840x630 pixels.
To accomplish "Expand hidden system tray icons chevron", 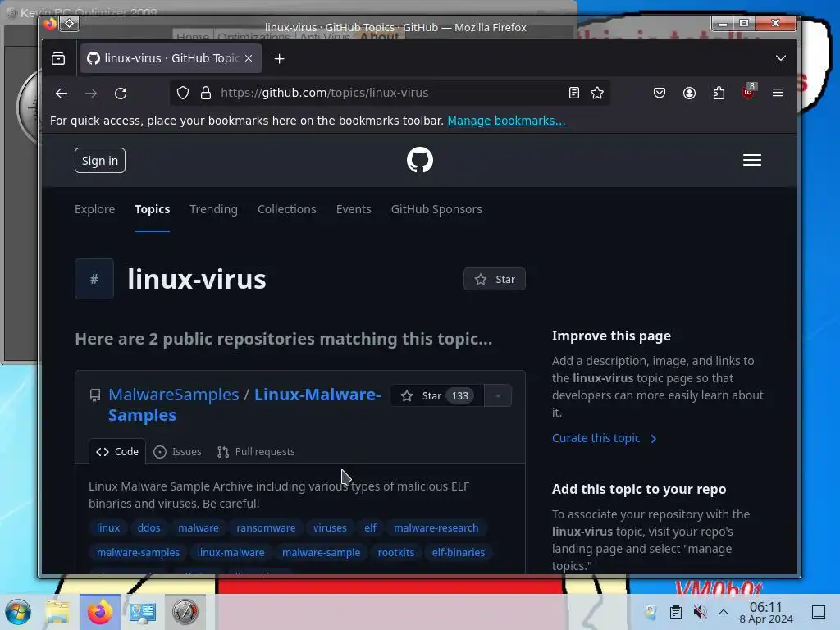I will (x=724, y=612).
